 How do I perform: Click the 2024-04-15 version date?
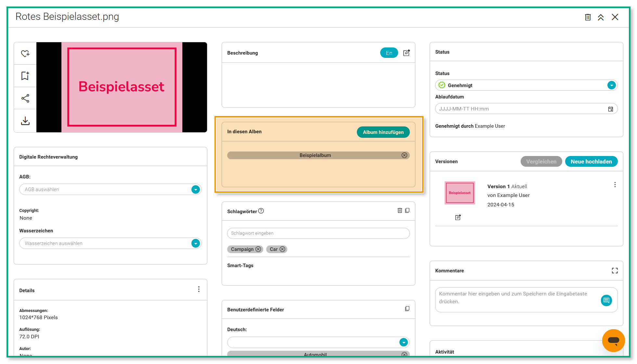point(500,205)
